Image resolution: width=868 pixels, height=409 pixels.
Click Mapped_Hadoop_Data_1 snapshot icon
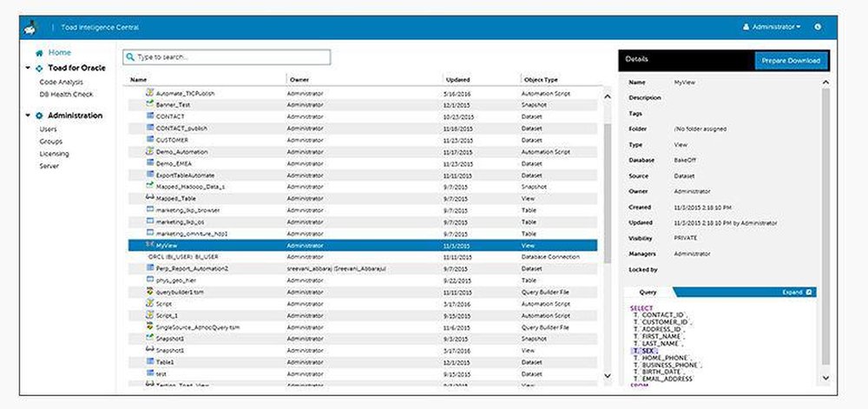[149, 186]
